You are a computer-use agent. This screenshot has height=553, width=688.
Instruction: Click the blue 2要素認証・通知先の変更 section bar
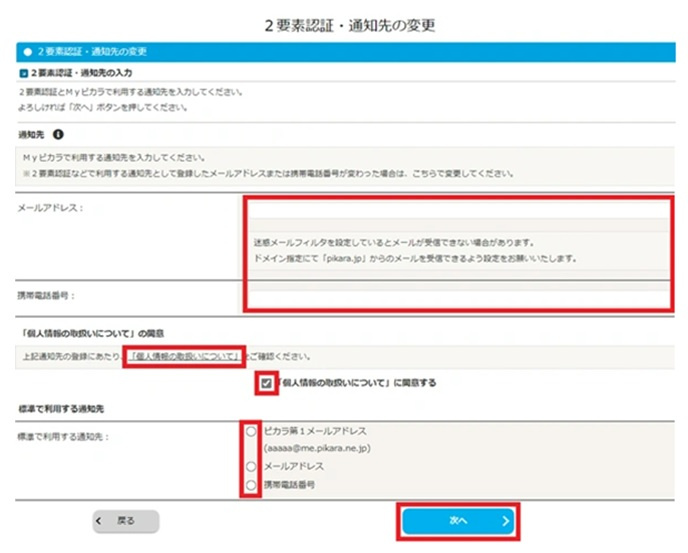click(x=346, y=52)
